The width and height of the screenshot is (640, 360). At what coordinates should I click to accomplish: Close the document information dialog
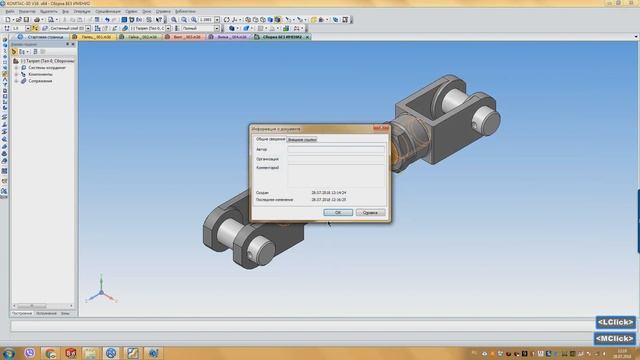[x=381, y=129]
